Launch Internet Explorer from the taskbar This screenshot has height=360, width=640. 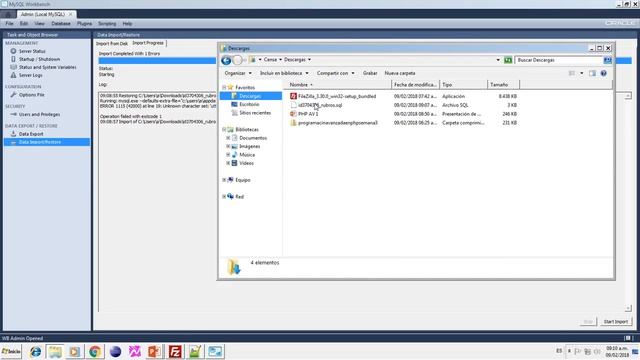click(x=36, y=351)
